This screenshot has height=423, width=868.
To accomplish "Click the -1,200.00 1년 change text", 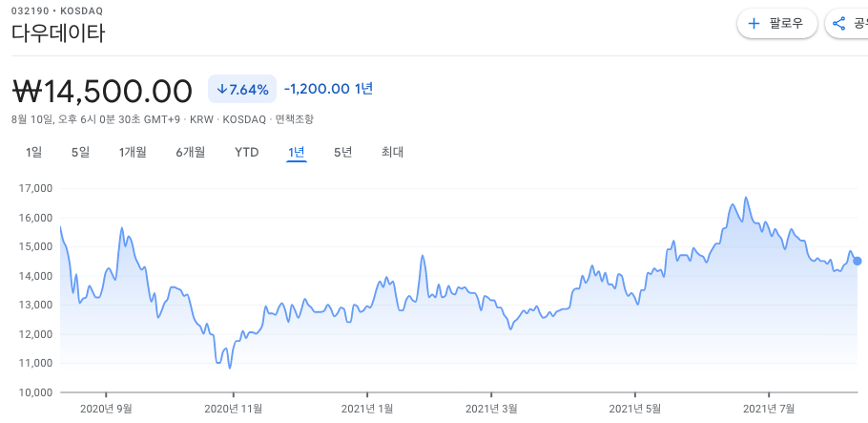I will click(x=328, y=89).
